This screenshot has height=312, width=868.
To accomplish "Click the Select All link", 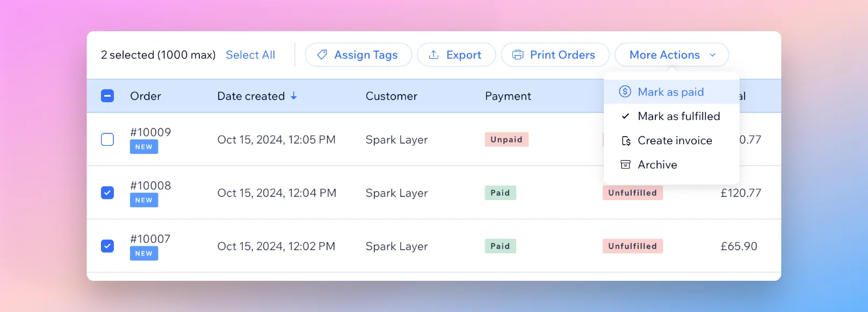I will (x=250, y=55).
